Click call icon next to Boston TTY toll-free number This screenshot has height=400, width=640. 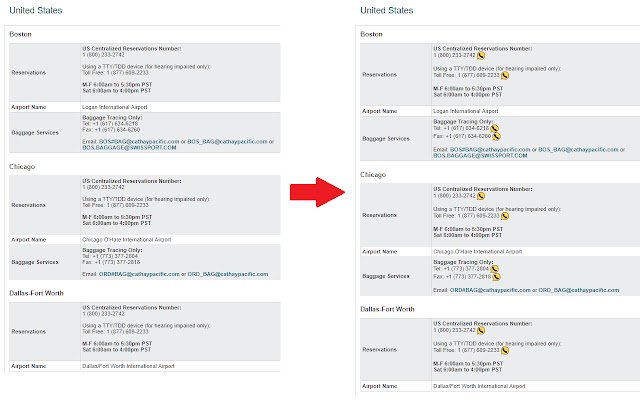click(x=505, y=76)
